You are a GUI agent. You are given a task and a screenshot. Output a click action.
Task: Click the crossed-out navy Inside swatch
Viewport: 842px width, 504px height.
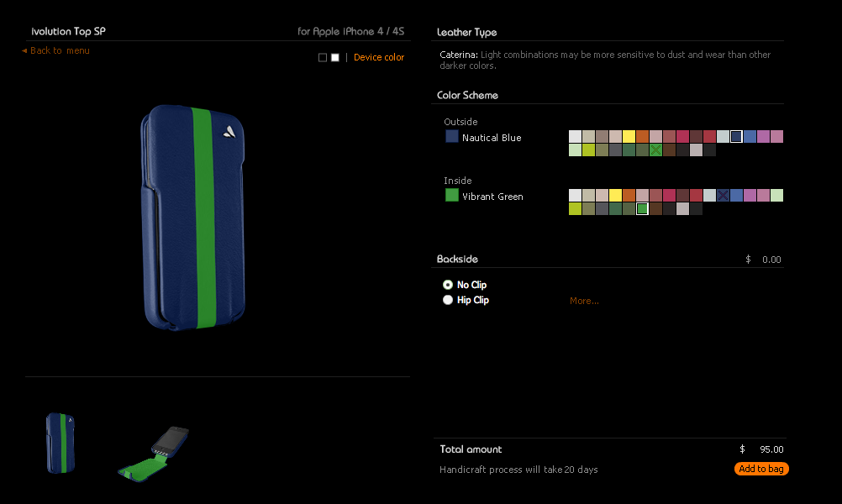click(723, 195)
